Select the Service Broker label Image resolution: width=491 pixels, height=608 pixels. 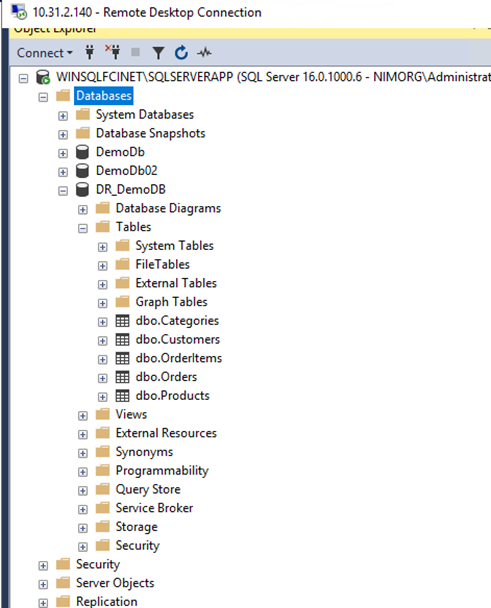point(154,508)
